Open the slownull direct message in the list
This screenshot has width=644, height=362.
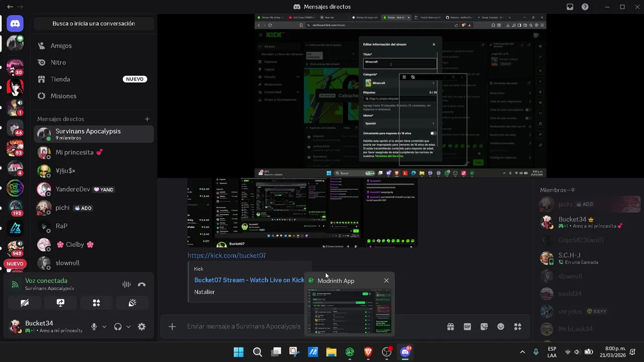pos(94,263)
